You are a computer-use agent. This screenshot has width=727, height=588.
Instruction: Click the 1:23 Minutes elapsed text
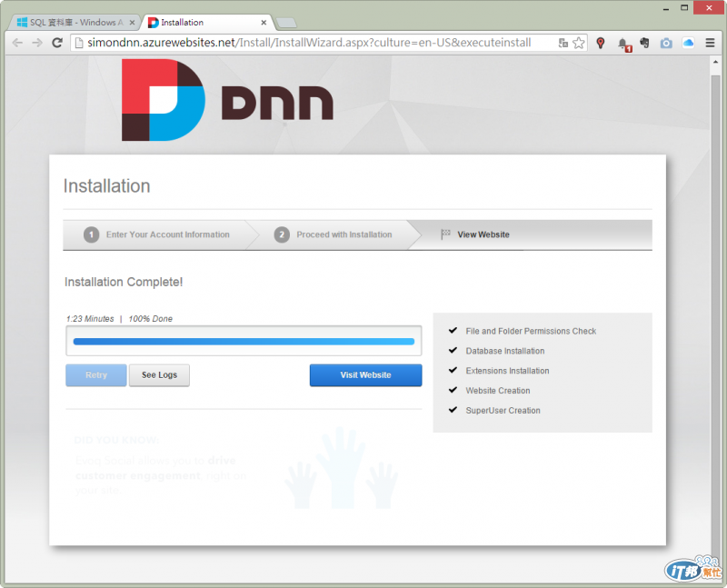pos(90,319)
